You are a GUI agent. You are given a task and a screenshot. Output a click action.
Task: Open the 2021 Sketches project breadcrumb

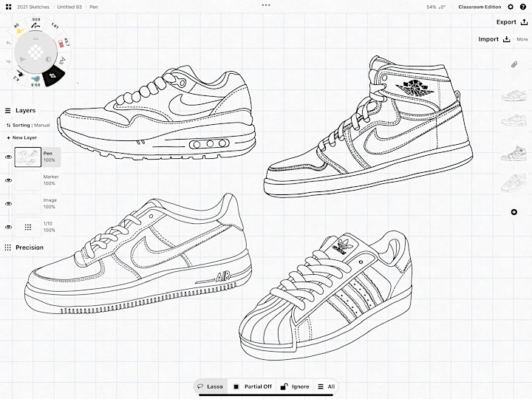(x=33, y=7)
